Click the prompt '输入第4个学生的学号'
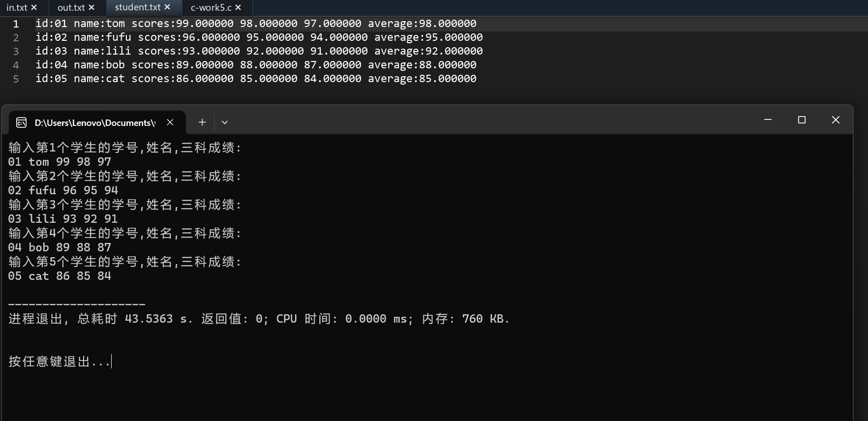868x421 pixels. point(73,233)
